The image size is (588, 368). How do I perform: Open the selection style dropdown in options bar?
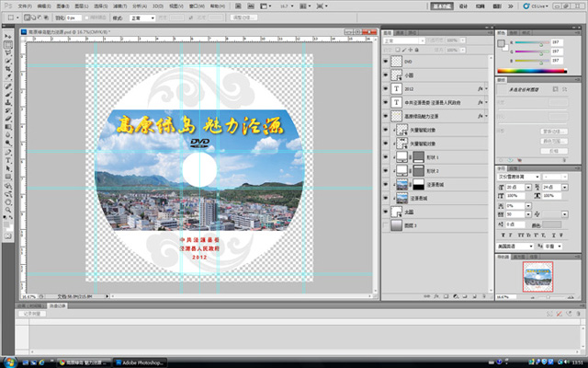141,17
